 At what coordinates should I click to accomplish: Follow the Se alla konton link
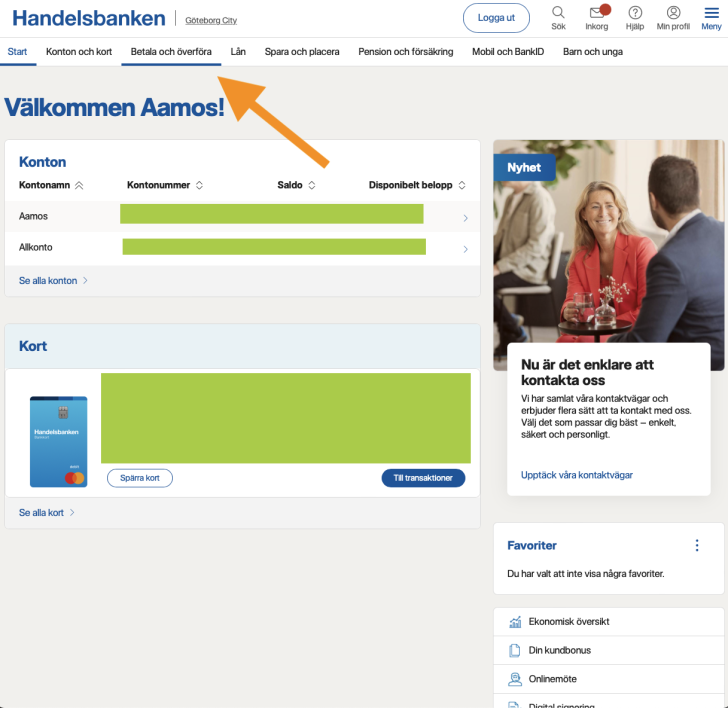click(53, 280)
